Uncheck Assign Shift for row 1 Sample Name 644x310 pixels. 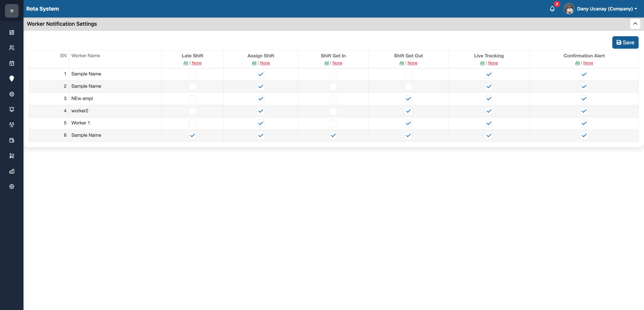(x=261, y=74)
